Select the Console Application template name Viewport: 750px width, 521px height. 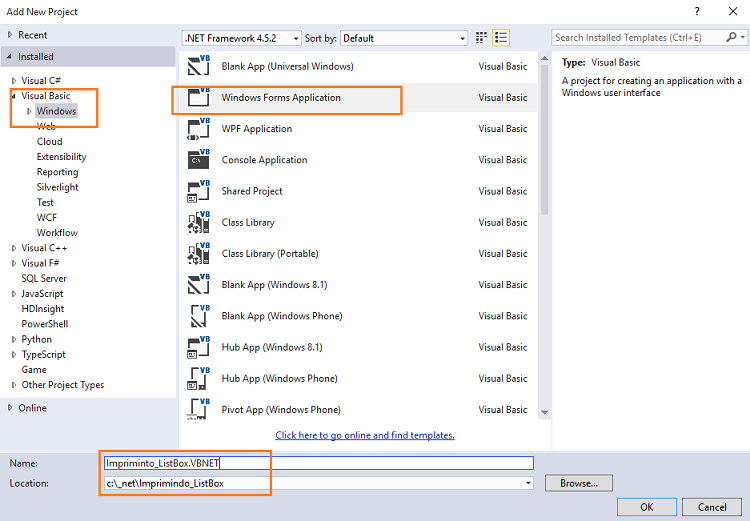tap(264, 160)
